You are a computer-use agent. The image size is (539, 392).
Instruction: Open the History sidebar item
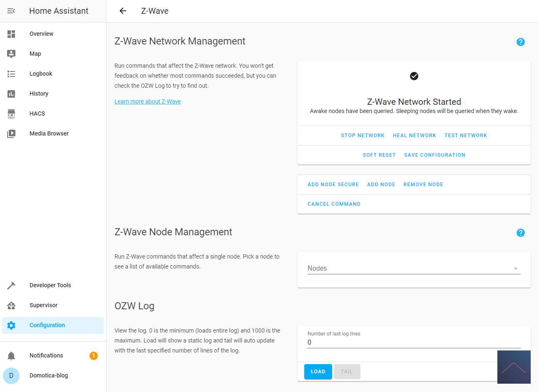click(x=39, y=94)
